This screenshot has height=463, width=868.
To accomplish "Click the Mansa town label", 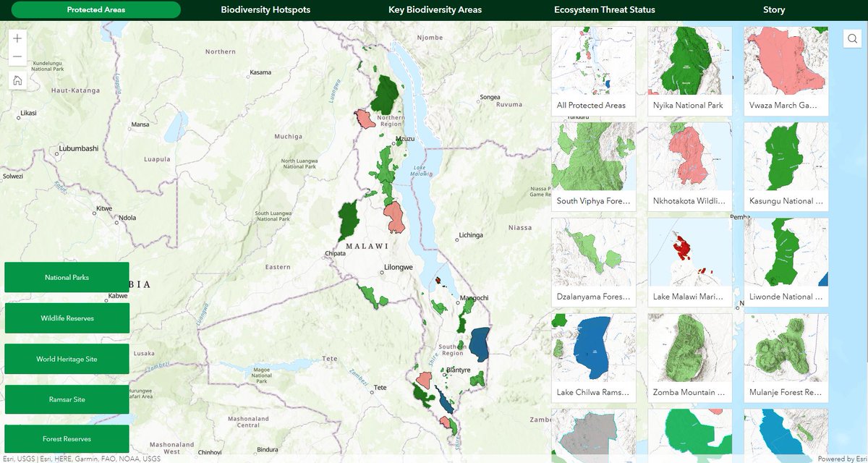I will [x=140, y=124].
